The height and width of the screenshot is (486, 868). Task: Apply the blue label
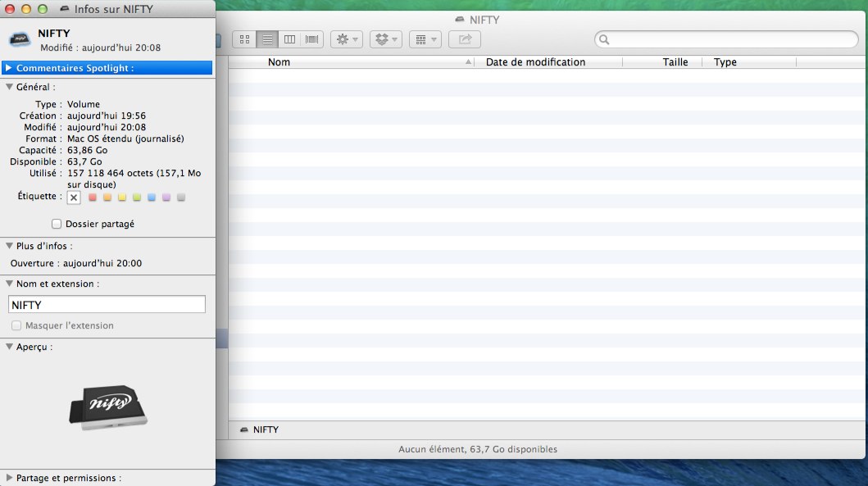pyautogui.click(x=152, y=197)
